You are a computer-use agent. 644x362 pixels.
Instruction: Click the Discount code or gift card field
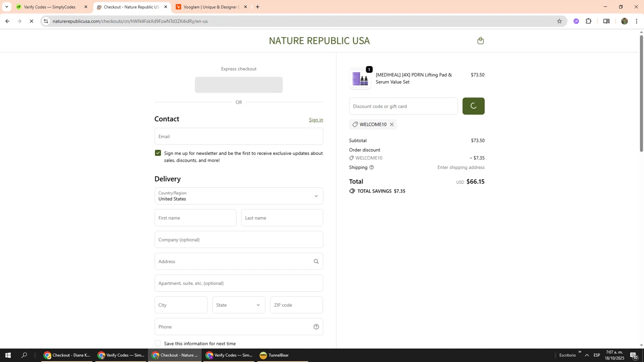403,106
